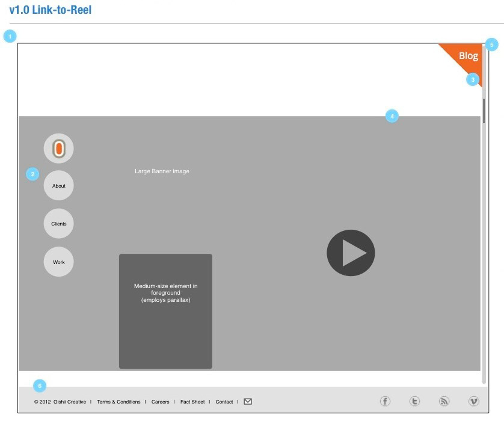Click the 'v1.0 Link-to-Reel' heading

click(51, 10)
